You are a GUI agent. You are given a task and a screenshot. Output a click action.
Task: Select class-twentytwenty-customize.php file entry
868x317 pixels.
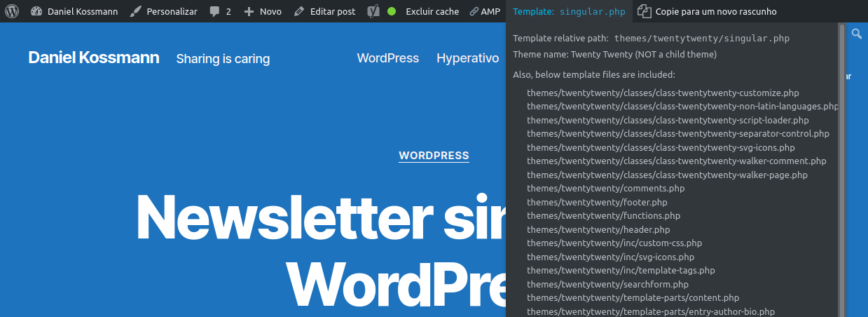point(663,93)
